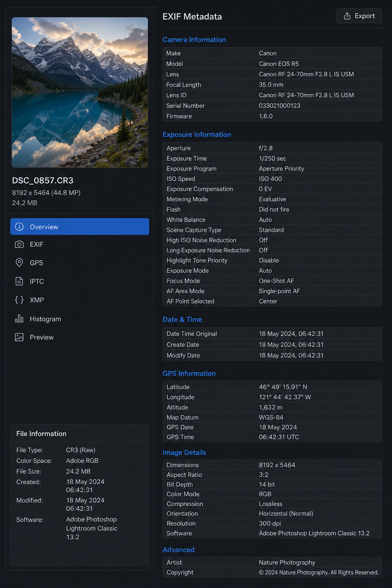392x588 pixels.
Task: Select AF Point Selected value Center
Action: coord(268,301)
